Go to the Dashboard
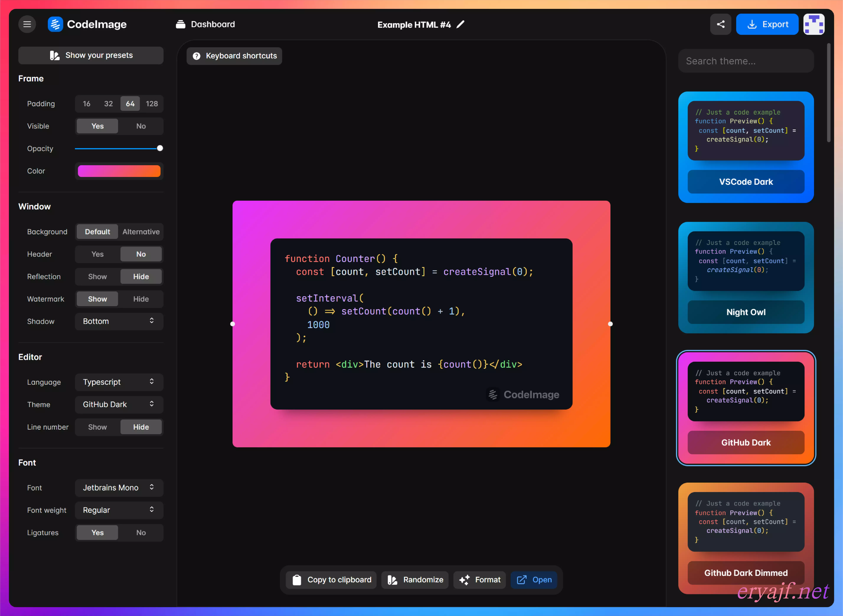Screen dimensions: 843x616 pyautogui.click(x=206, y=24)
